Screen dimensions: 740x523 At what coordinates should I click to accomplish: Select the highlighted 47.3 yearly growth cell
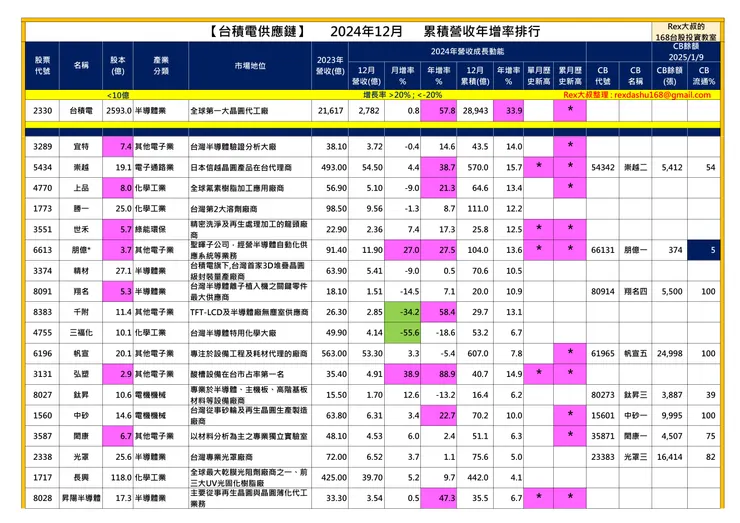(x=438, y=498)
